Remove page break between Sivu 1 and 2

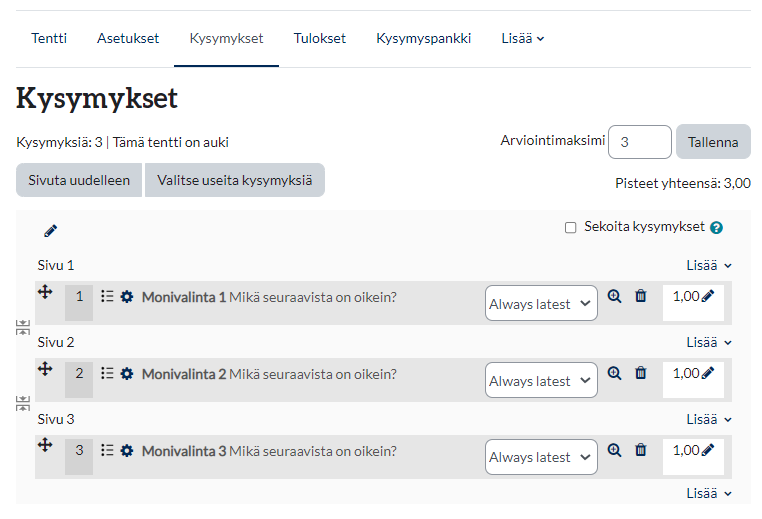(x=23, y=327)
